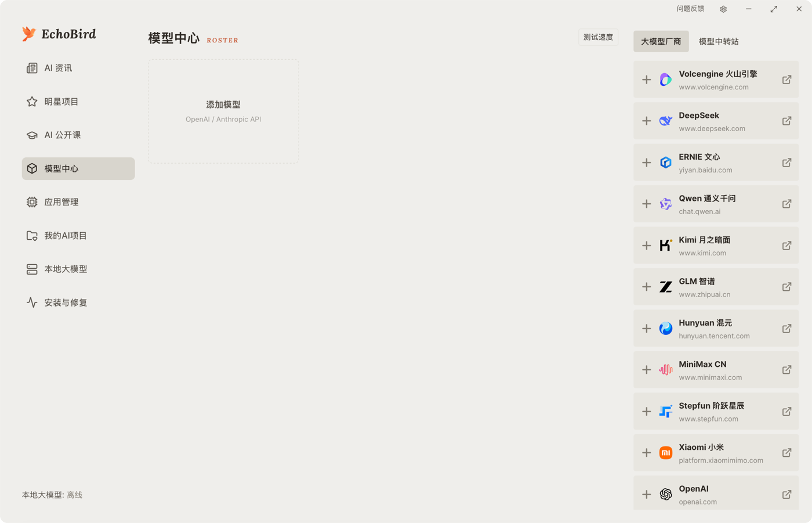This screenshot has width=812, height=523.
Task: Click the red ROSTER label
Action: point(223,41)
